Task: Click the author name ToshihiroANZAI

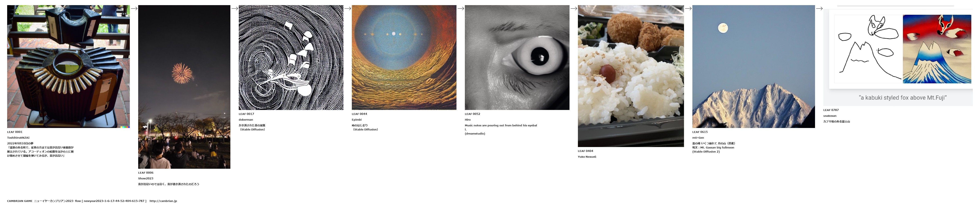Action: [18, 138]
